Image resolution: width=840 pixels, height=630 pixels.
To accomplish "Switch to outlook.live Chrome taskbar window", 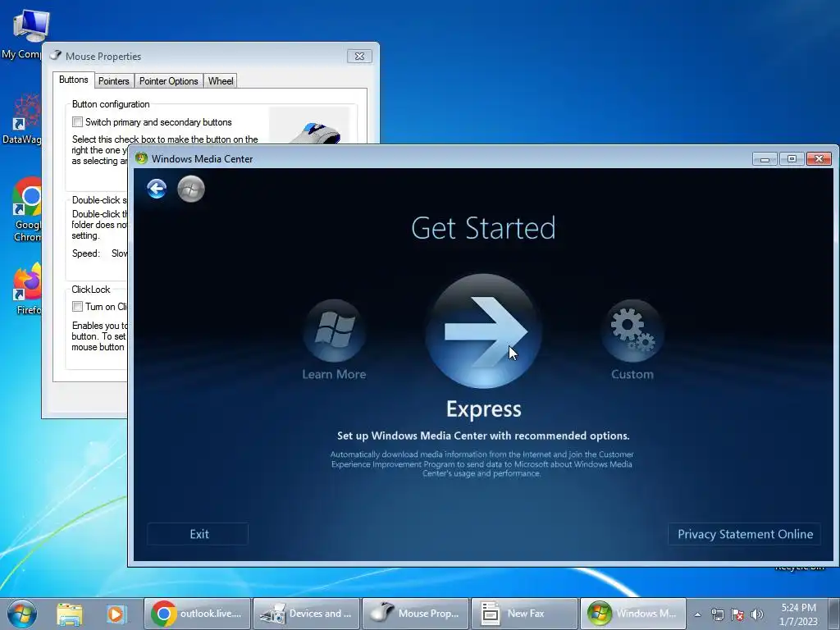I will (x=197, y=614).
